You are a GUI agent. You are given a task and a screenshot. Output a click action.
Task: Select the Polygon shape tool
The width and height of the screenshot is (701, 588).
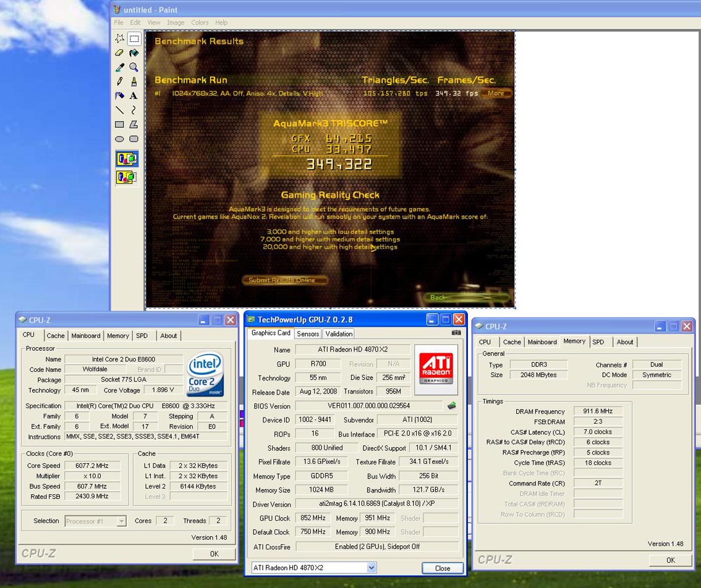click(134, 125)
